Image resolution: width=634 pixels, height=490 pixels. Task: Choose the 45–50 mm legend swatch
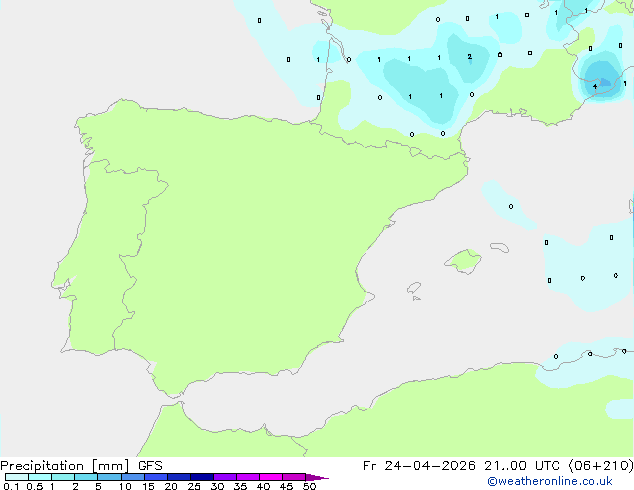click(294, 477)
